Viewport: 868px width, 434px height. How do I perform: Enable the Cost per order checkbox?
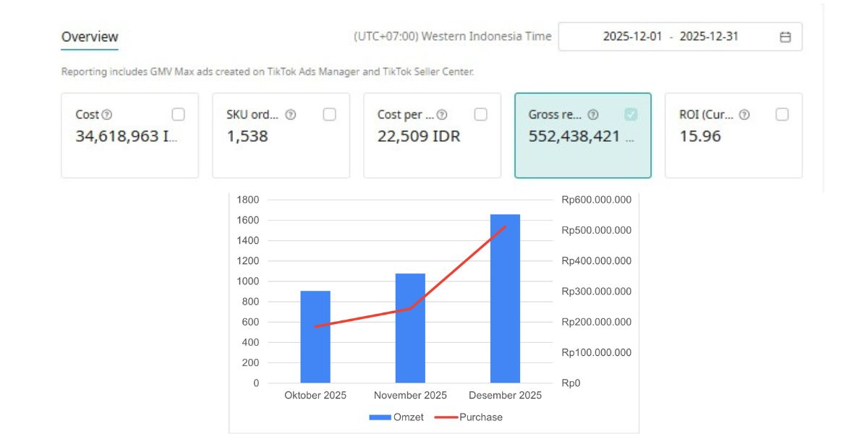[x=480, y=114]
